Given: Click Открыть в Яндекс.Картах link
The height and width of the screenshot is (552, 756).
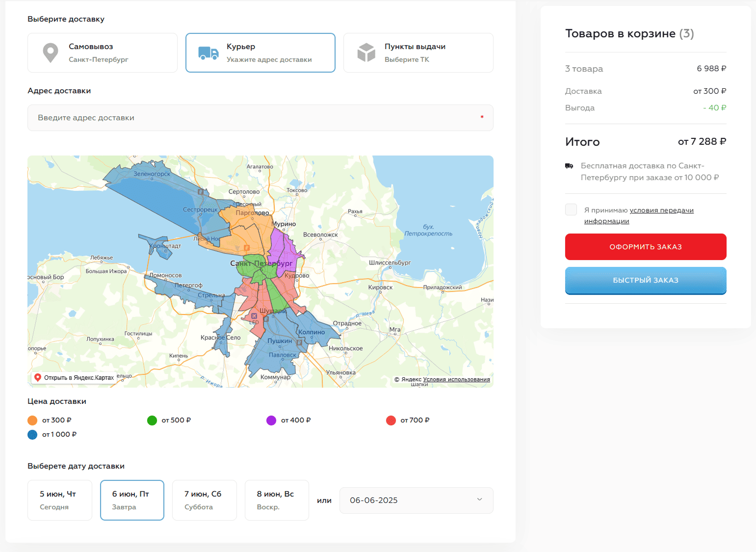Looking at the screenshot, I should point(74,378).
